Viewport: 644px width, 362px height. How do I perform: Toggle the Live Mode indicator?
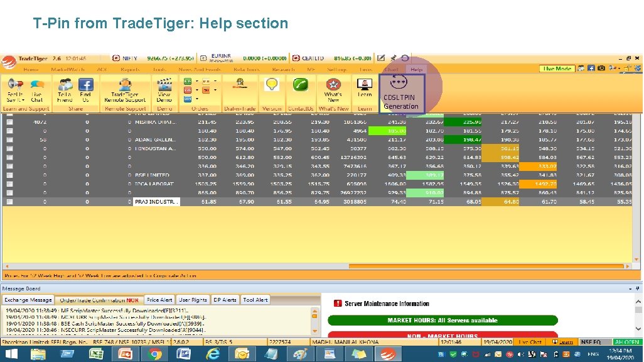(557, 69)
